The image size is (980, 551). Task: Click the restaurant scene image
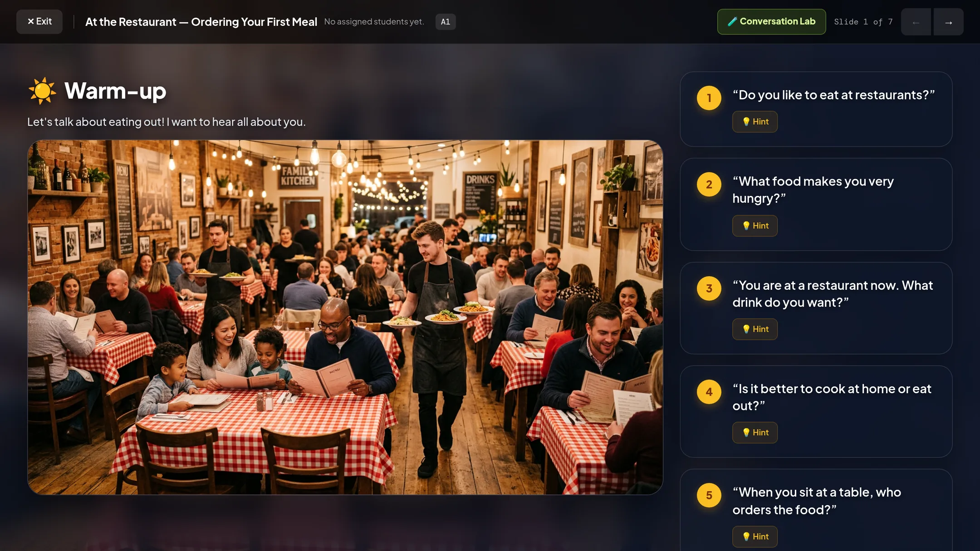click(345, 317)
